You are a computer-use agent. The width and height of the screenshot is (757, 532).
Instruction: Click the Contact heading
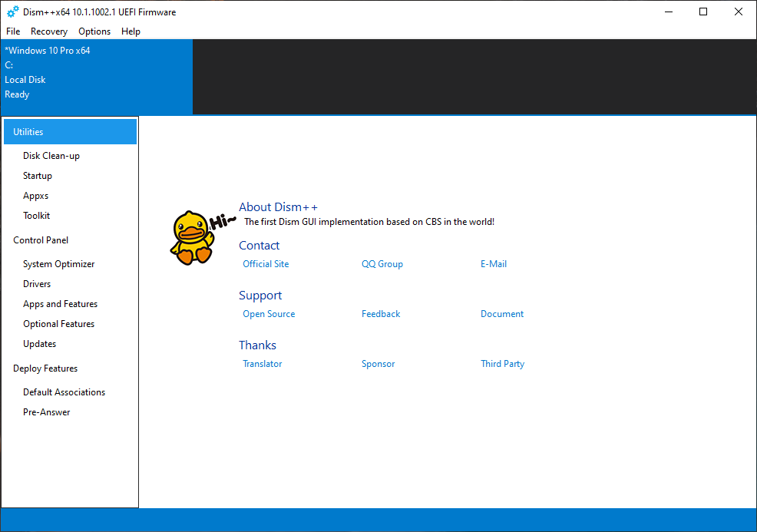[259, 246]
